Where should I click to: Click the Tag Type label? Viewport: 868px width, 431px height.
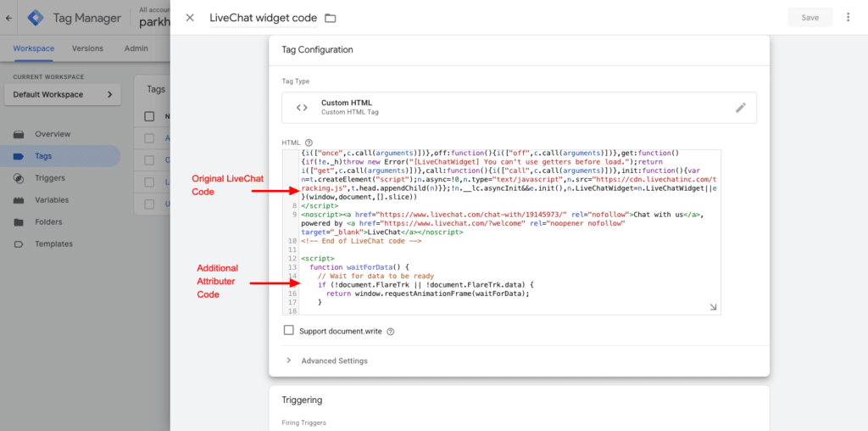[296, 81]
